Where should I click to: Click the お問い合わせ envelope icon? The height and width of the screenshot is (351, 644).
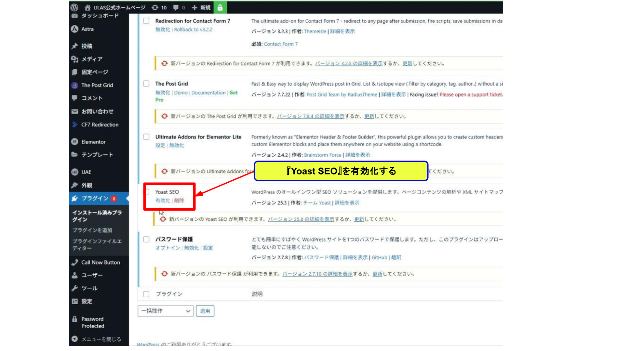pyautogui.click(x=75, y=111)
